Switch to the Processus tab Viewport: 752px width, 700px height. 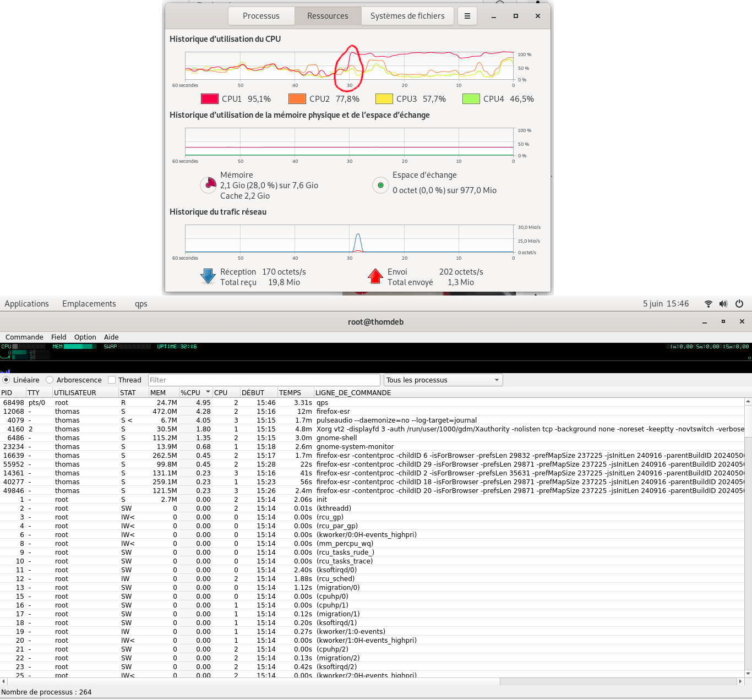[261, 16]
